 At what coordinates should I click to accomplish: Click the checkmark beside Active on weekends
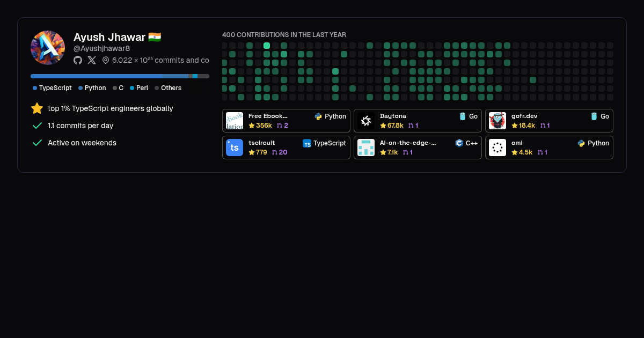(x=37, y=143)
